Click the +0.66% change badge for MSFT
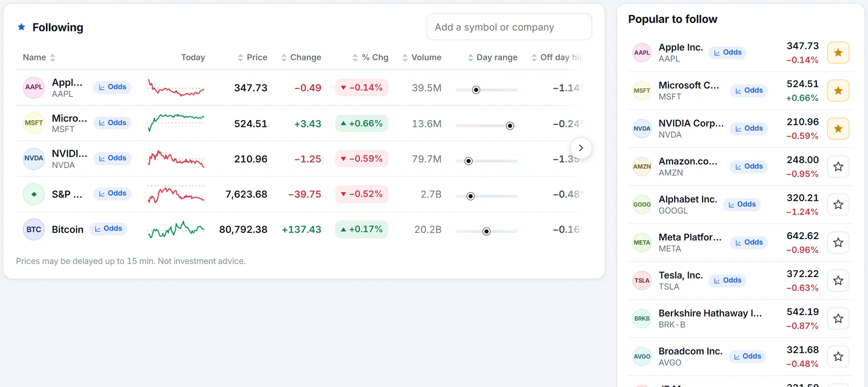The width and height of the screenshot is (868, 387). pyautogui.click(x=362, y=123)
